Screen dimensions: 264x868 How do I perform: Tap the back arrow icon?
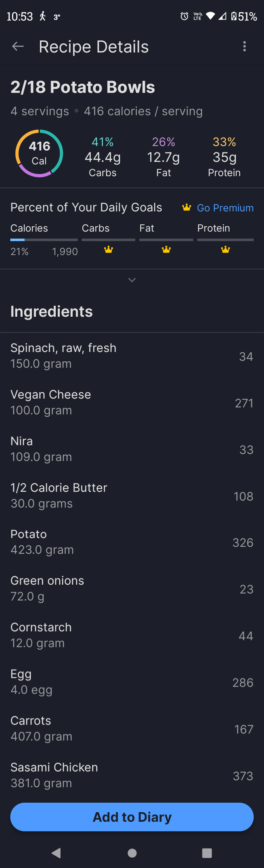point(18,47)
